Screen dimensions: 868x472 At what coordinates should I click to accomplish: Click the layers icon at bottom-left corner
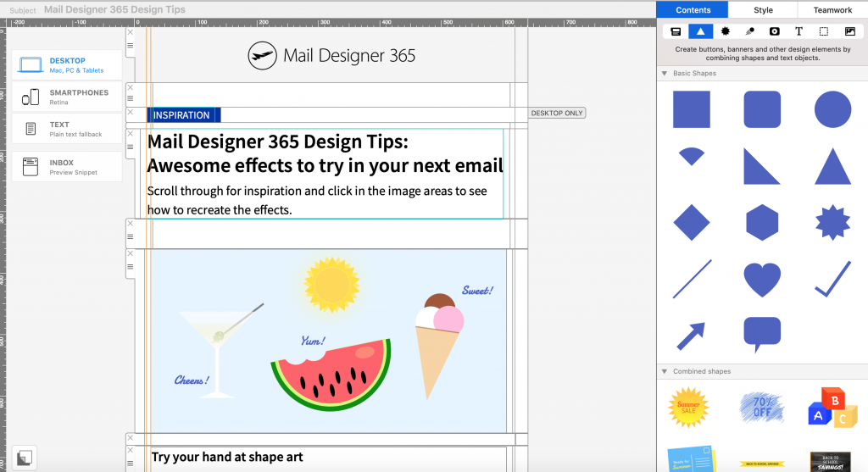[x=24, y=458]
